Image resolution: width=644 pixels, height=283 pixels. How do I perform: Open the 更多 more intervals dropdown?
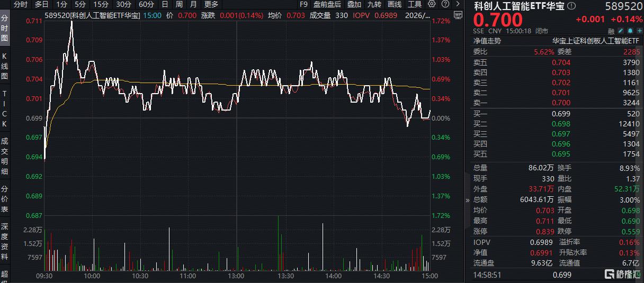coord(211,4)
